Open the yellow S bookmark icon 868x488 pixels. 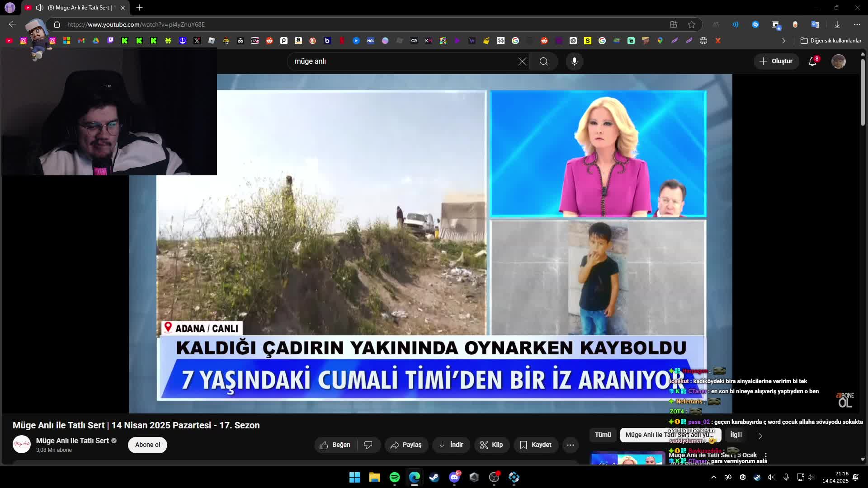[588, 41]
